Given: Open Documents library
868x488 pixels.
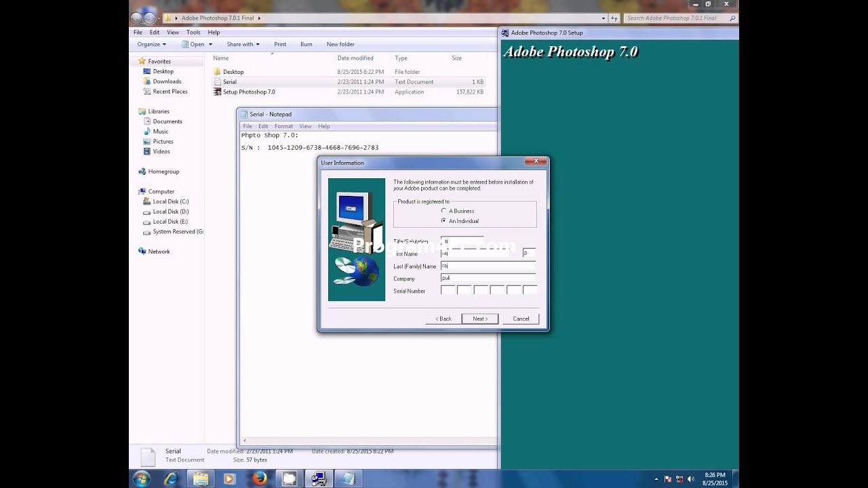Looking at the screenshot, I should (x=167, y=121).
